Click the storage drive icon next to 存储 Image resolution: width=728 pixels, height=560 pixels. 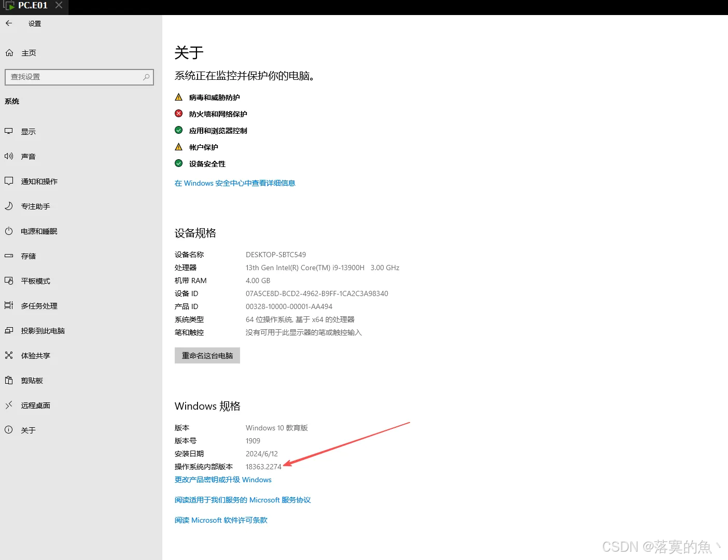click(x=9, y=256)
